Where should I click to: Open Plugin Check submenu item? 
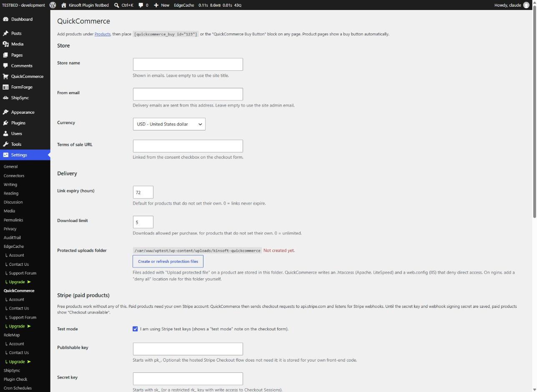click(15, 380)
